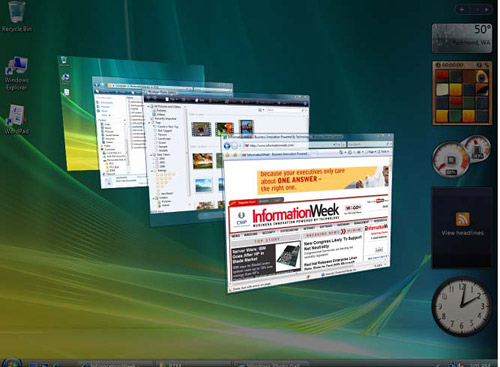Click the Back button in Internet Explorer window
The width and height of the screenshot is (500, 367).
pyautogui.click(x=227, y=146)
